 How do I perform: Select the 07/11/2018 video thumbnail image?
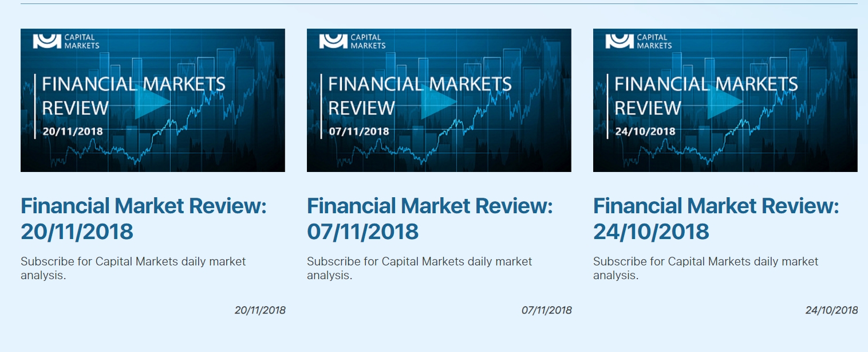pyautogui.click(x=439, y=100)
